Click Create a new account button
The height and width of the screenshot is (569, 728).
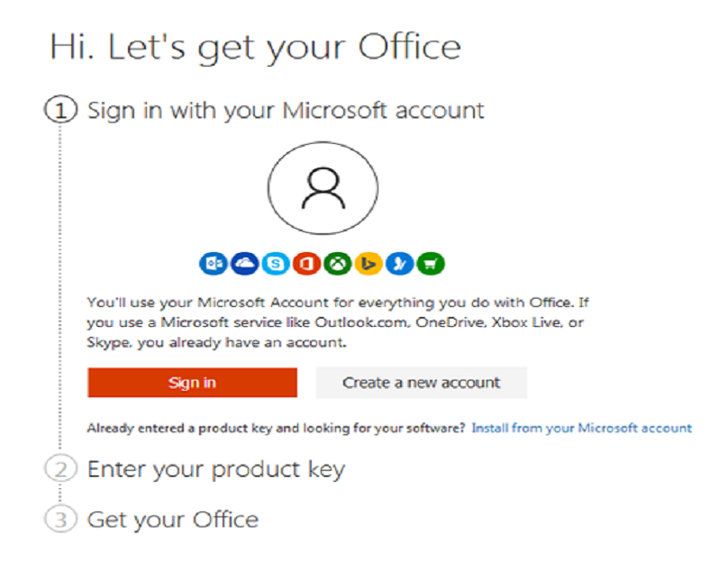coord(421,383)
